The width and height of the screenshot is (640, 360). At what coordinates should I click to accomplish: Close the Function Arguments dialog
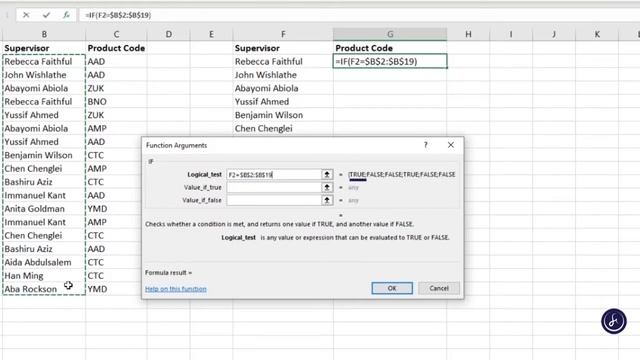point(451,145)
